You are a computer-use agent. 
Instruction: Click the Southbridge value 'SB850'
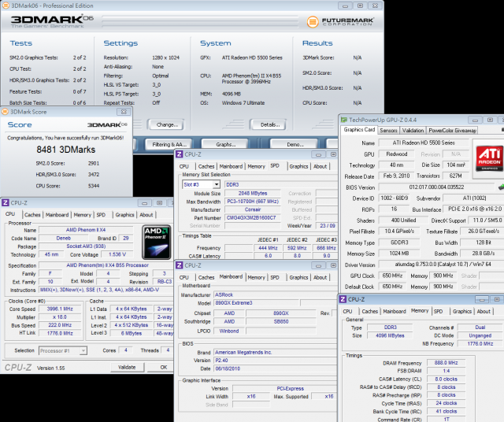[281, 321]
